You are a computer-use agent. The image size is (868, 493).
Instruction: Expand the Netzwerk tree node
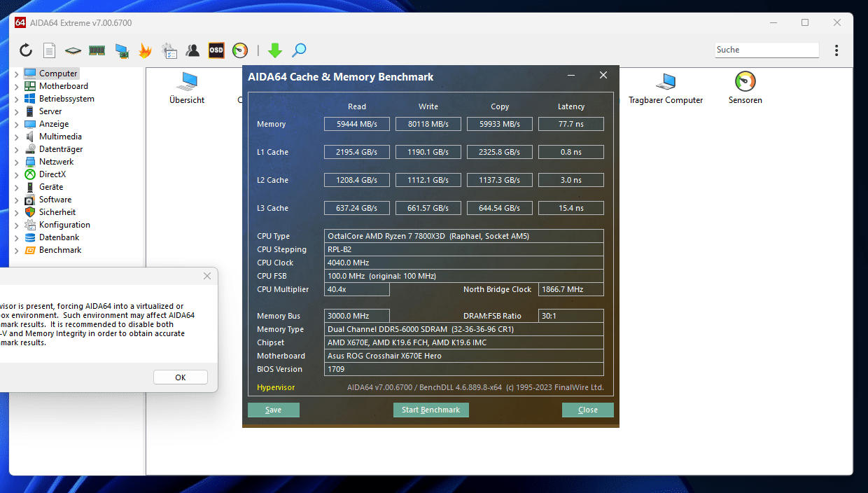17,162
